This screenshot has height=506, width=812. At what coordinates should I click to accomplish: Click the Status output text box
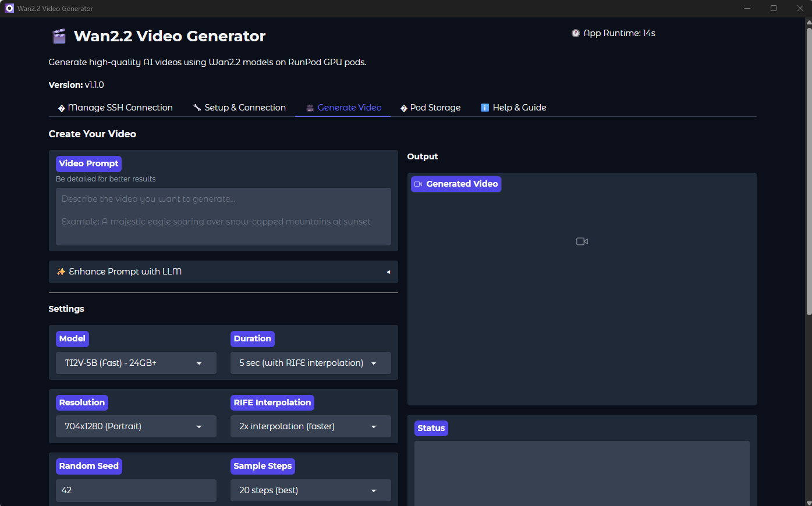tap(582, 473)
